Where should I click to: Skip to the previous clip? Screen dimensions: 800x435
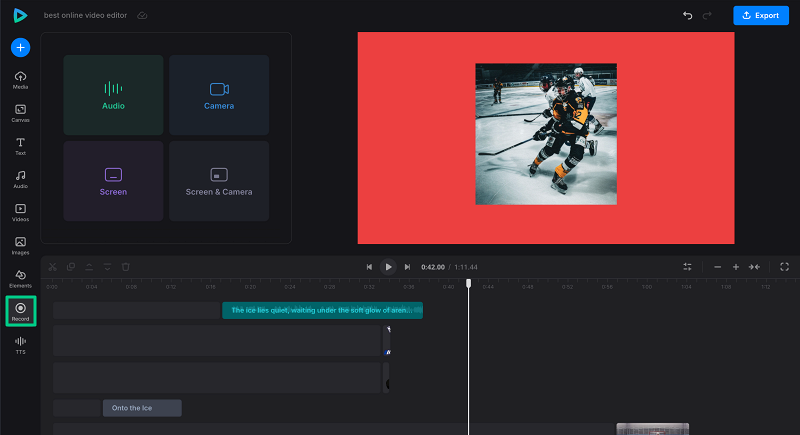tap(369, 267)
